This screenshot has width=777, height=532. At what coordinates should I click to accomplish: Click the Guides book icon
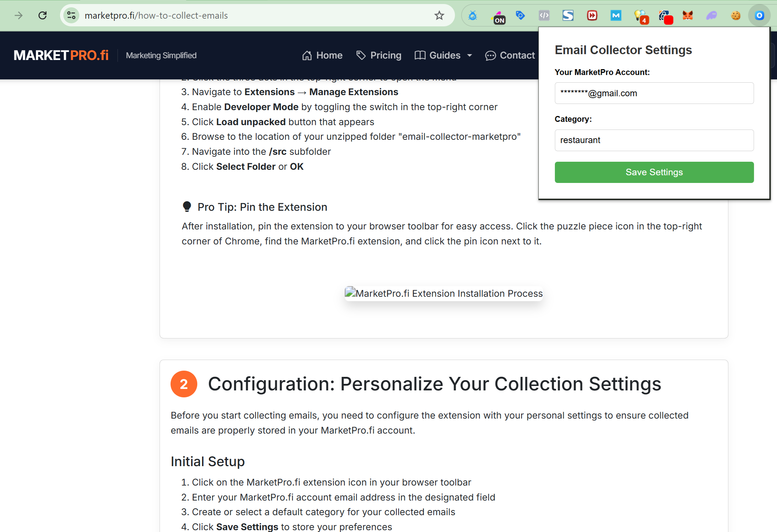click(x=420, y=55)
